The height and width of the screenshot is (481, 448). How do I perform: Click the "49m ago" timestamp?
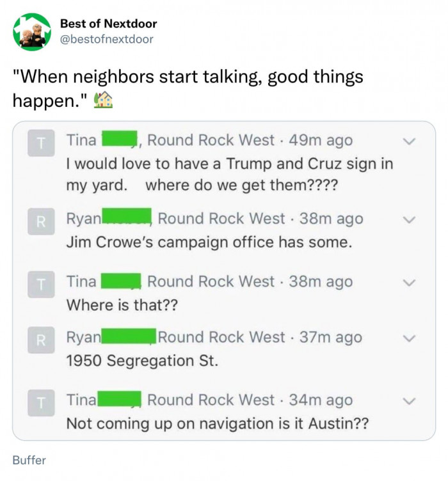pyautogui.click(x=320, y=140)
